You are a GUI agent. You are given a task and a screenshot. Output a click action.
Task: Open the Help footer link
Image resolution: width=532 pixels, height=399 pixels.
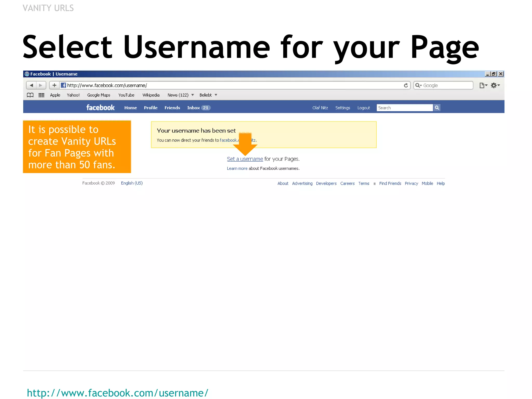441,183
